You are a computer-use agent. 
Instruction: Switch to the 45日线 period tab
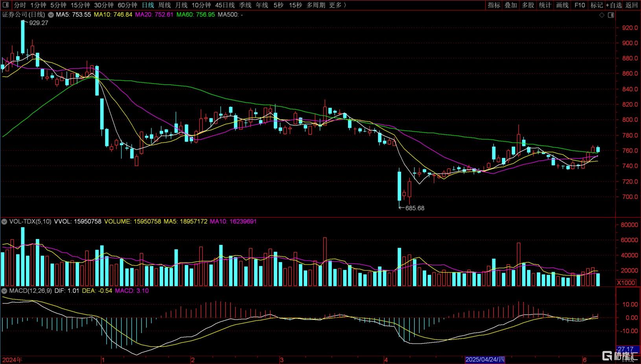point(225,5)
